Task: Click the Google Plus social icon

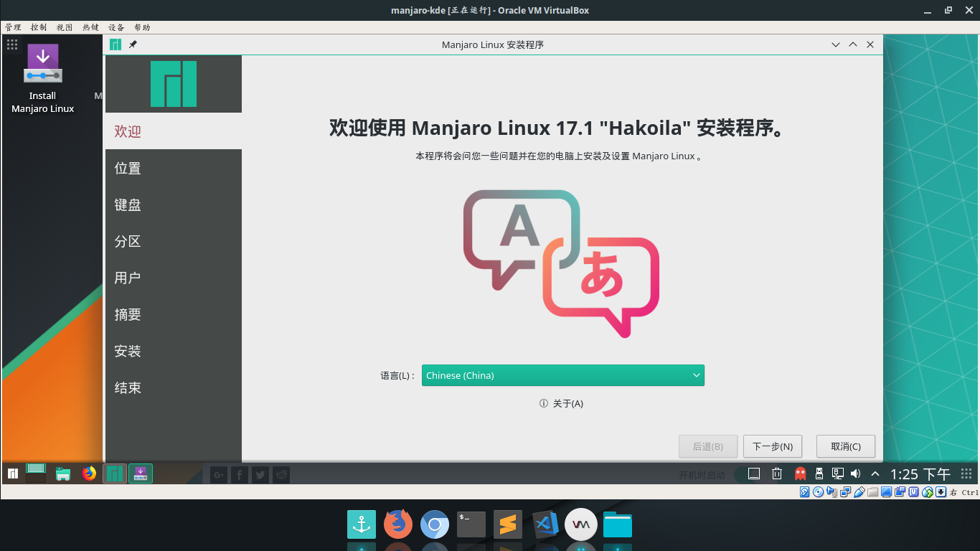Action: click(x=219, y=474)
